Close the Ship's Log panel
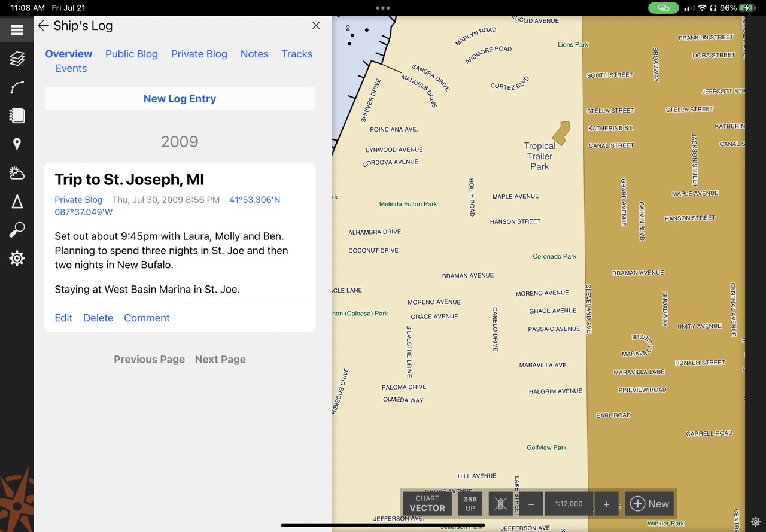Screen dimensions: 766x532 316,25
